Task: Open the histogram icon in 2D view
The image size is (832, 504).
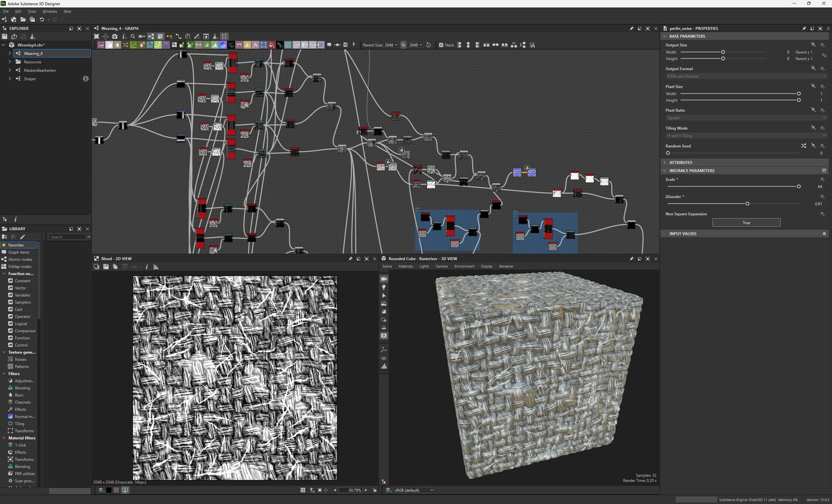Action: tap(156, 267)
